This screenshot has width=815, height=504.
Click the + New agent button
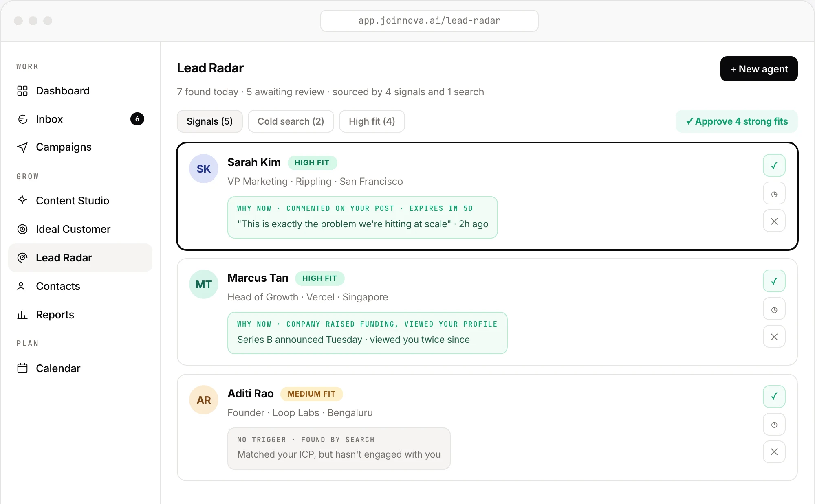pos(759,69)
